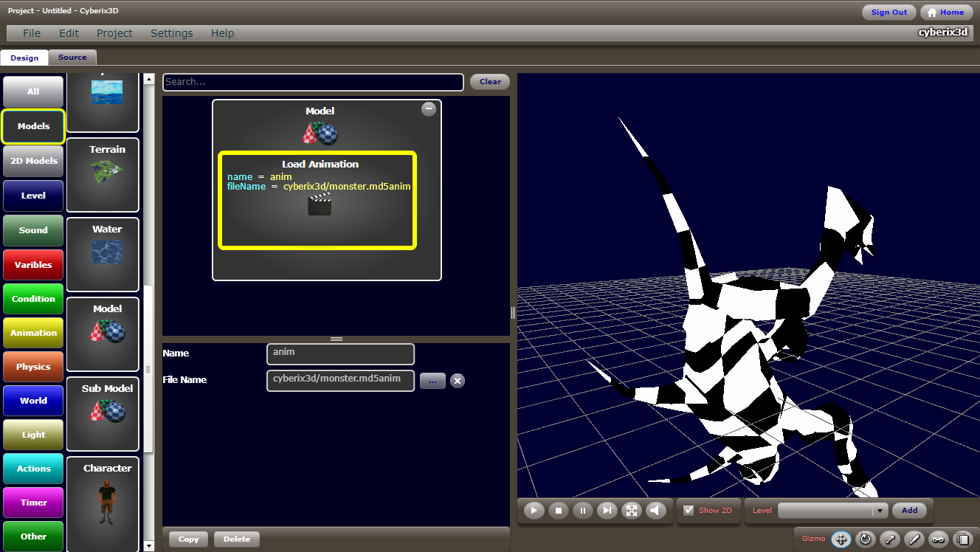
Task: Sign out of the account
Action: click(x=889, y=13)
